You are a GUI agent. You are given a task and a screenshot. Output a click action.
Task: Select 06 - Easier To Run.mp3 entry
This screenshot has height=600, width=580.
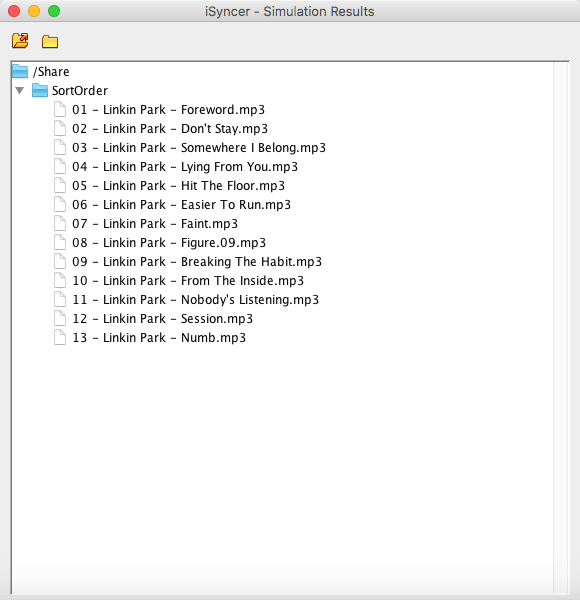point(181,205)
